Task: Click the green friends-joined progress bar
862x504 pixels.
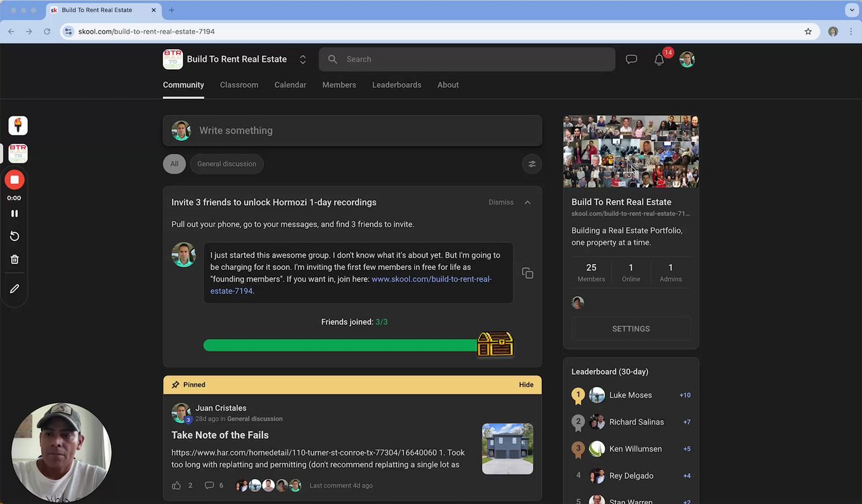Action: (x=341, y=345)
